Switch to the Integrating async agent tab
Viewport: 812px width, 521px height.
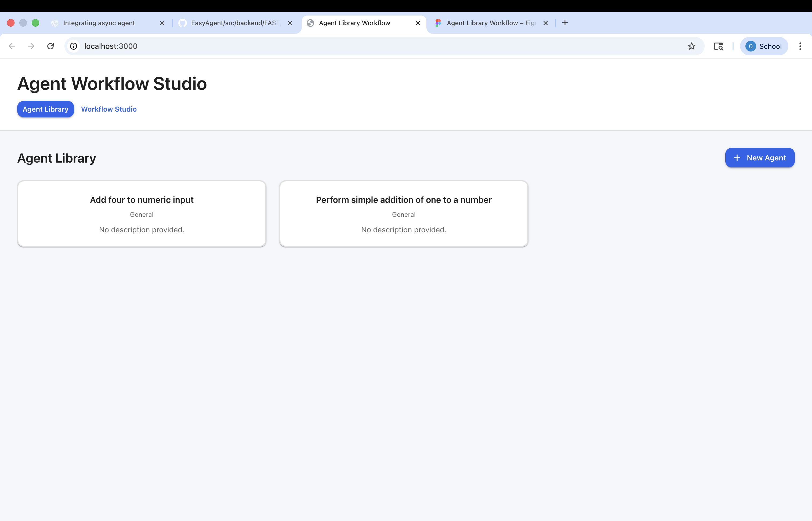pyautogui.click(x=99, y=23)
